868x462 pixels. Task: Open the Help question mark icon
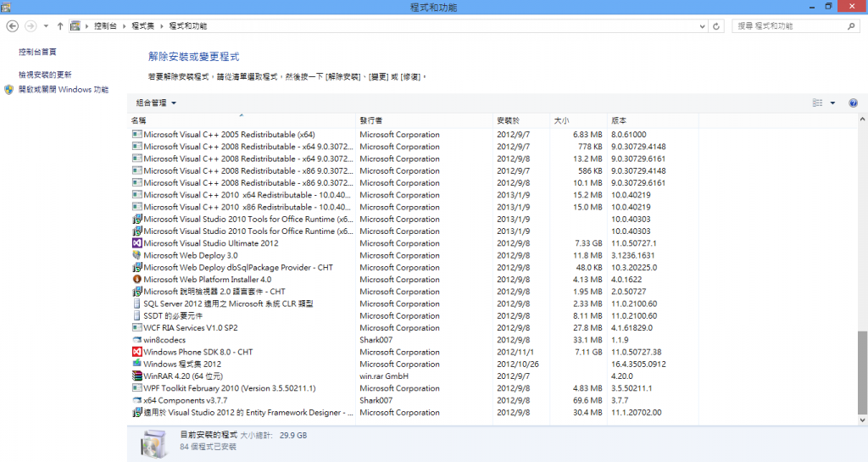point(853,103)
